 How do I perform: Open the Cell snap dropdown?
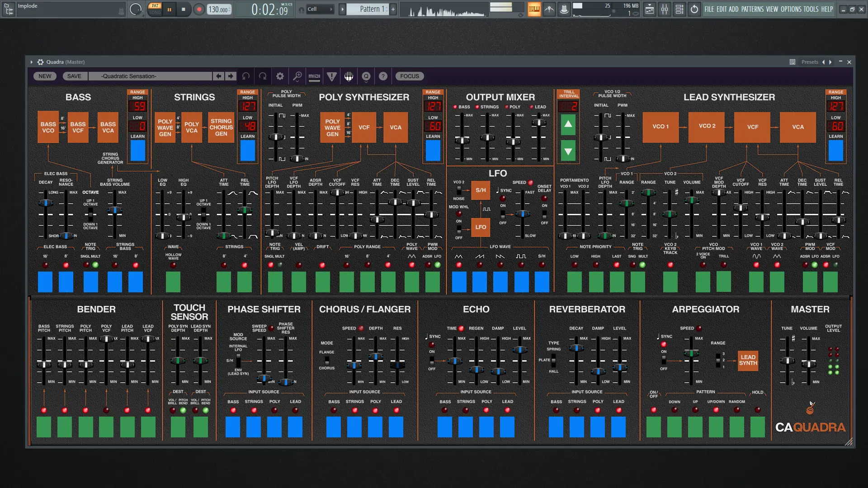pyautogui.click(x=320, y=9)
